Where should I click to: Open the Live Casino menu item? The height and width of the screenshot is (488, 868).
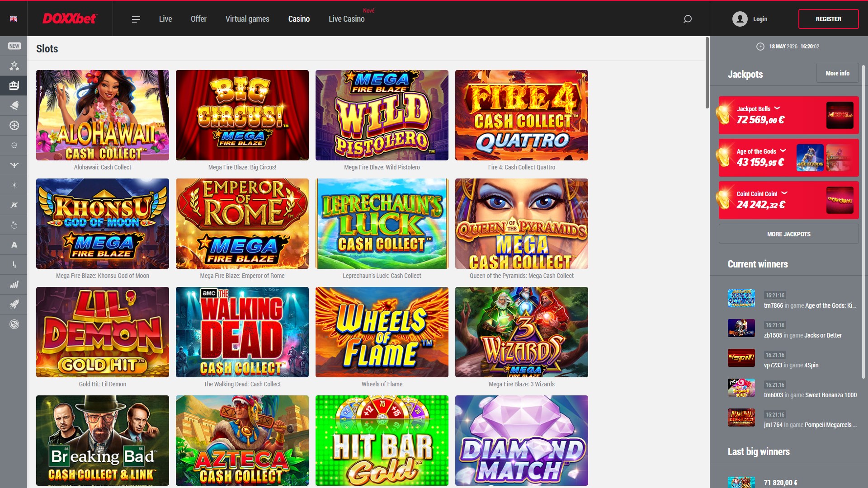[x=346, y=19]
